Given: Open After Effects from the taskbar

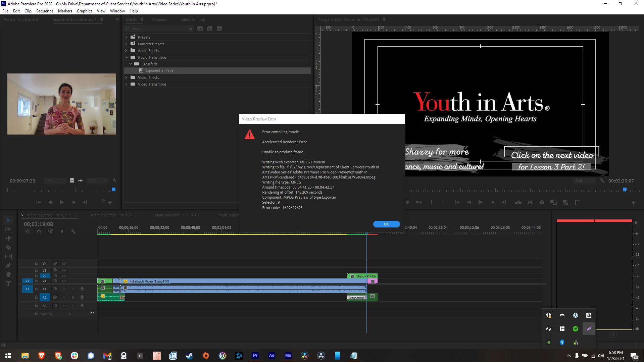Looking at the screenshot, I should (271, 356).
